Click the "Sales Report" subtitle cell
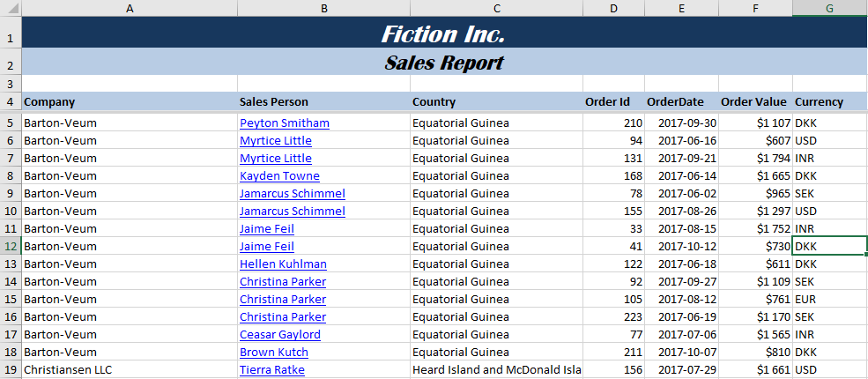The height and width of the screenshot is (379, 868). point(443,63)
